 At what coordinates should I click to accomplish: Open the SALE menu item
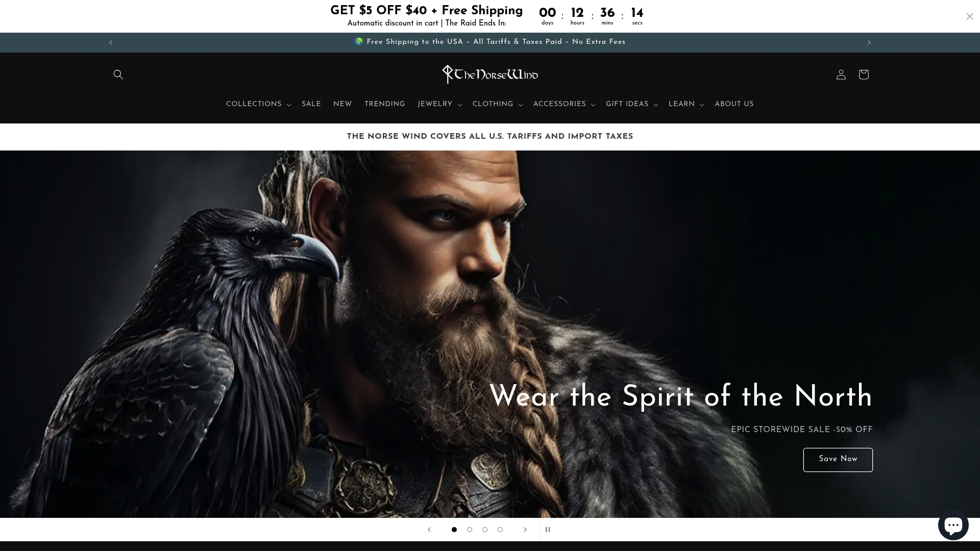311,105
